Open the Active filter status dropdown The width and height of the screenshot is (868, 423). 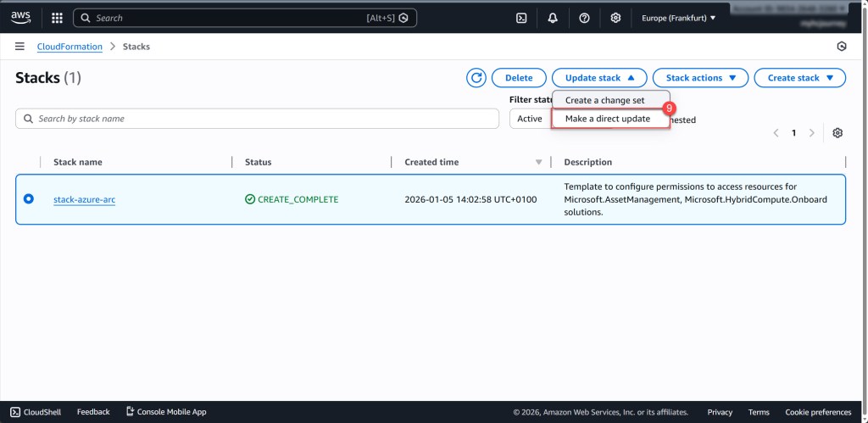pos(531,119)
